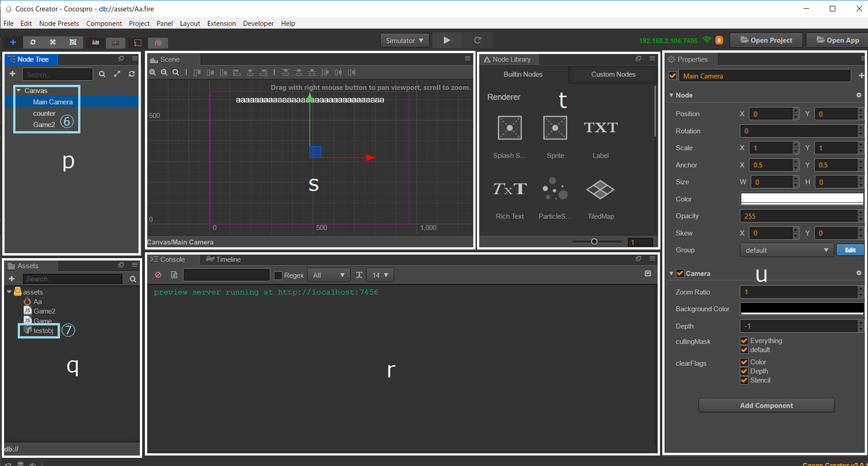Open the Simulator preview dropdown
868x466 pixels.
[404, 40]
